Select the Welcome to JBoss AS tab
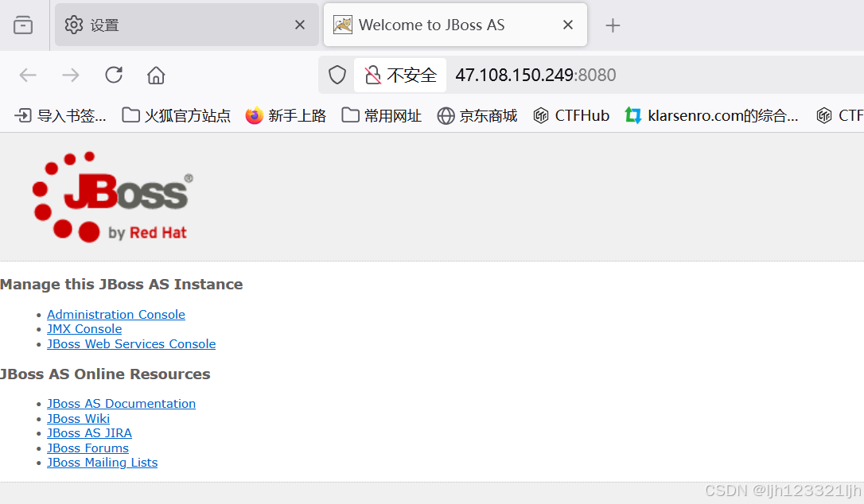The height and width of the screenshot is (504, 864). click(x=455, y=25)
